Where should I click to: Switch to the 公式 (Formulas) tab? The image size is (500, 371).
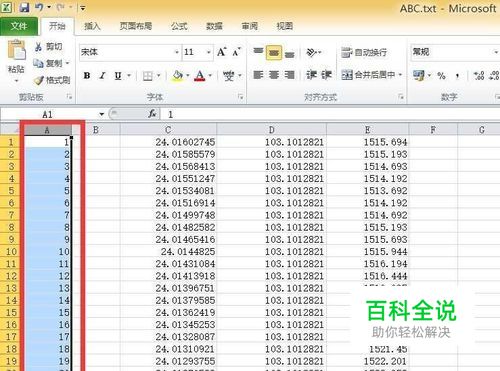179,26
